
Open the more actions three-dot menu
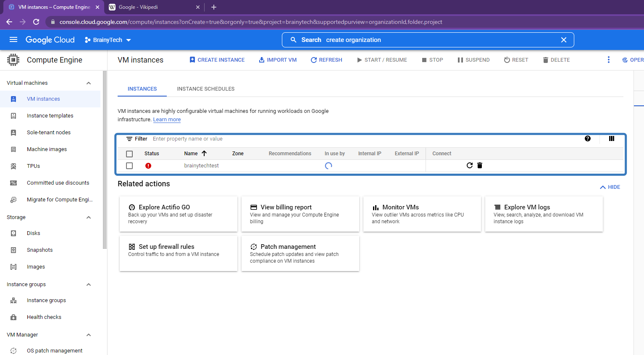click(x=609, y=60)
